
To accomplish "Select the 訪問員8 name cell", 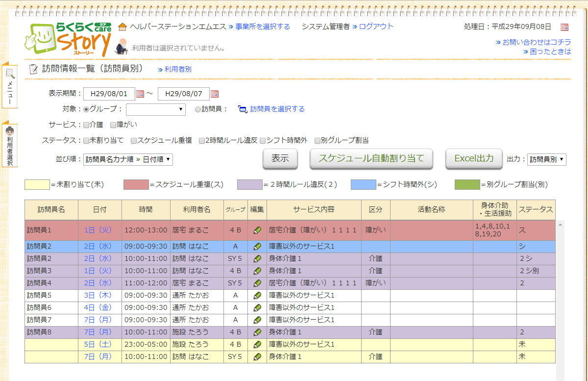I will coord(51,332).
